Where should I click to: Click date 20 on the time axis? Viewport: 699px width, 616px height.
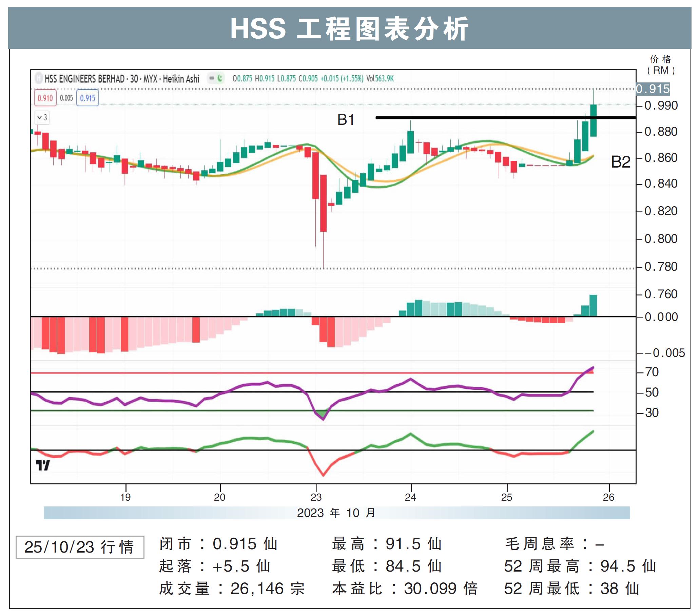pos(219,497)
